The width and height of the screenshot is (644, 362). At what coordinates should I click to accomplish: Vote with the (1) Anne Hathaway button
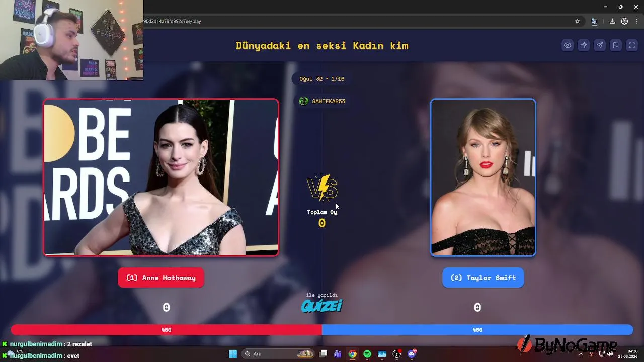tap(161, 278)
